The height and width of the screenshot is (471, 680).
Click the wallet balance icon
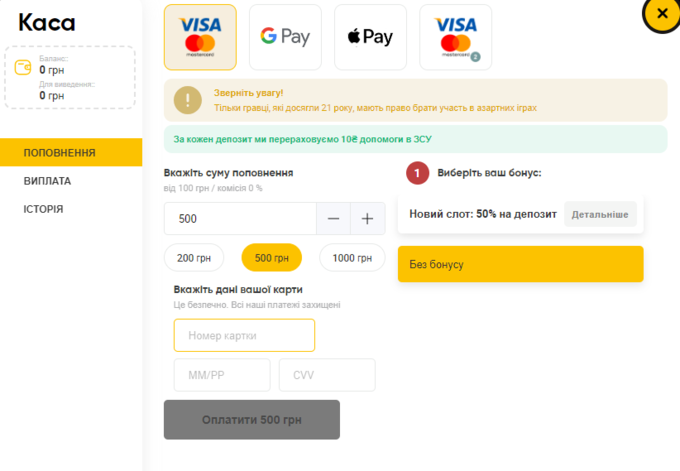tap(23, 67)
